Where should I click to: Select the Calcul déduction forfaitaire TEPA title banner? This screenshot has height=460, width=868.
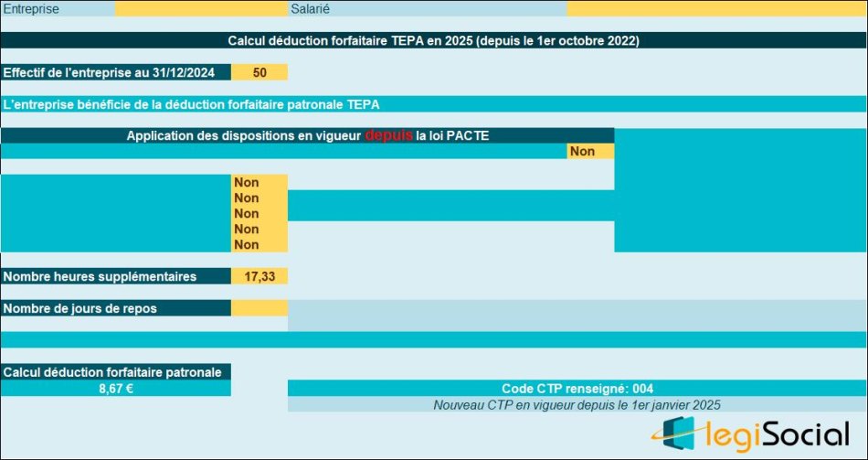[x=433, y=41]
